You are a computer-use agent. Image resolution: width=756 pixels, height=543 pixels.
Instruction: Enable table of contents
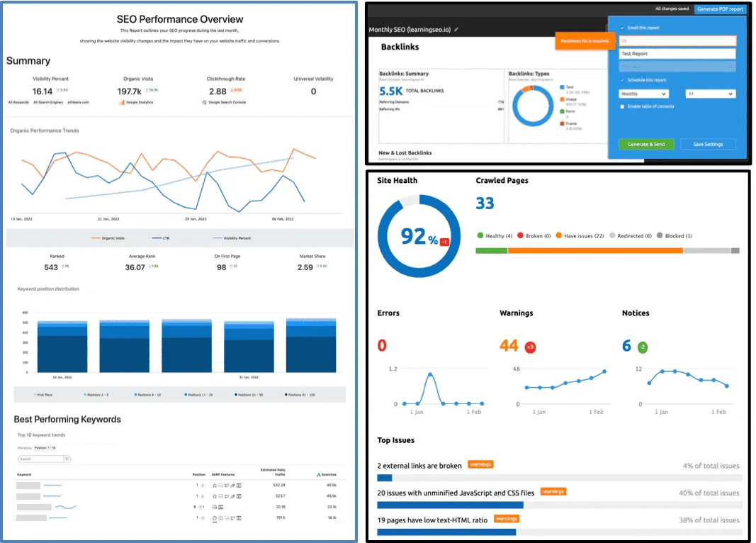pos(622,106)
